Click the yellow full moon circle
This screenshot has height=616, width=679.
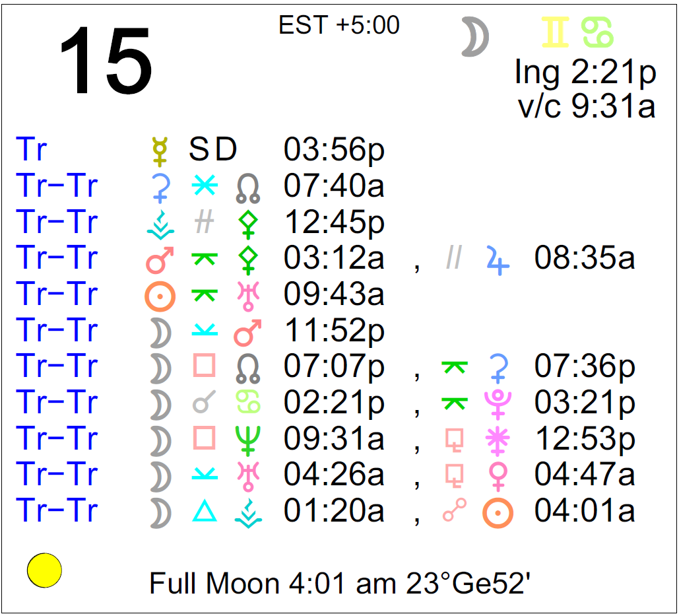[x=44, y=570]
